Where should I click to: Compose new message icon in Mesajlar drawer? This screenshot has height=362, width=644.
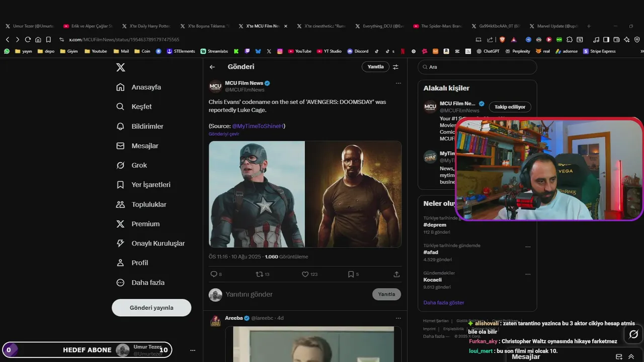619,356
